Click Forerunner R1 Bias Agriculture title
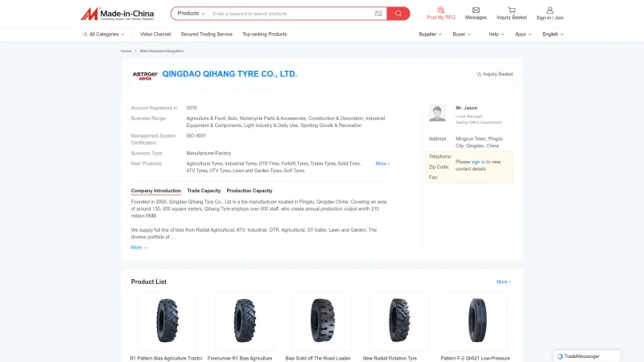This screenshot has height=362, width=644. click(240, 358)
